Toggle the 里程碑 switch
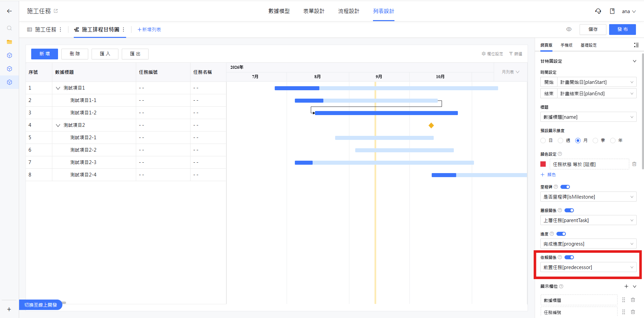The height and width of the screenshot is (318, 644). [565, 187]
